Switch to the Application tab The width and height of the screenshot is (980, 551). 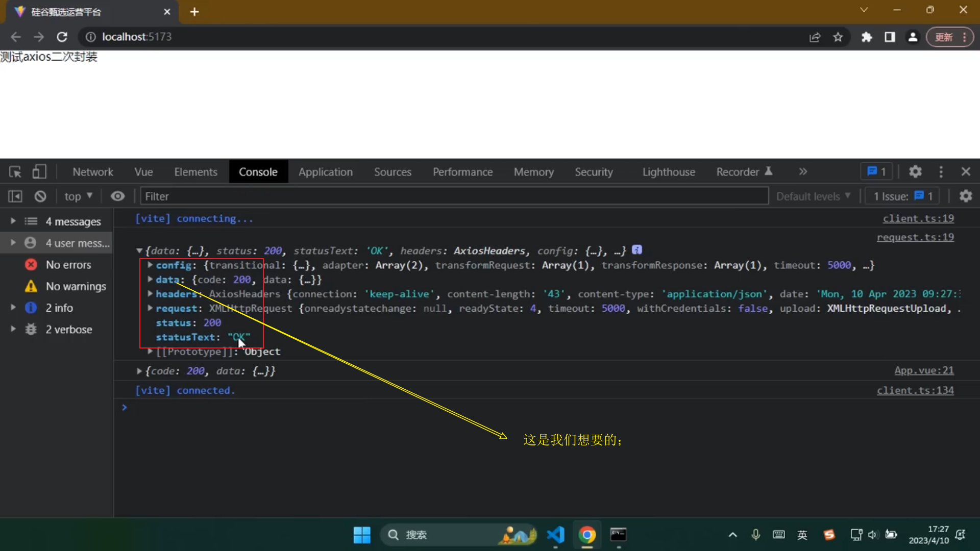pos(326,172)
